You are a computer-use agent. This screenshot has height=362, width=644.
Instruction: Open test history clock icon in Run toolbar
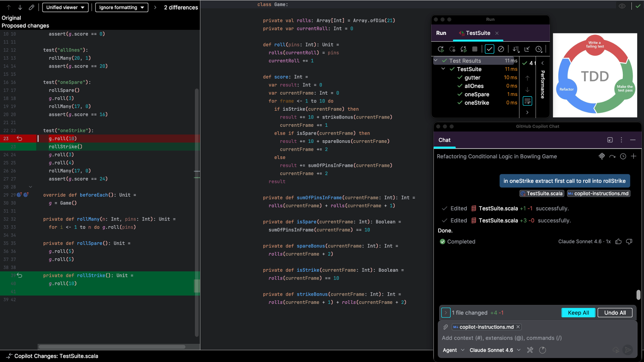[539, 49]
